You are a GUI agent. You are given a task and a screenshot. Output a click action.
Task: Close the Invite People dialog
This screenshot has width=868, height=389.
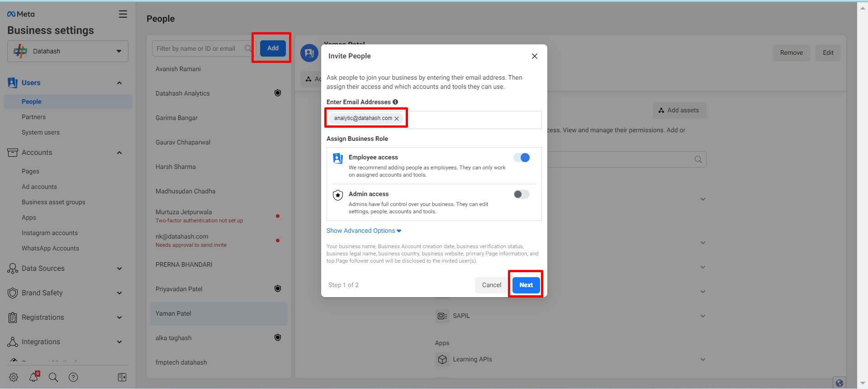click(x=535, y=56)
